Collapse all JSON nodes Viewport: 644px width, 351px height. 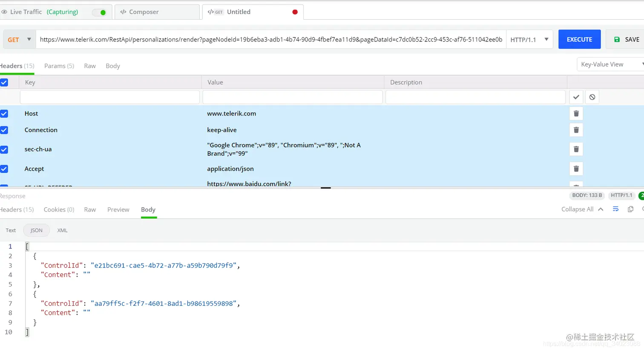click(x=582, y=209)
